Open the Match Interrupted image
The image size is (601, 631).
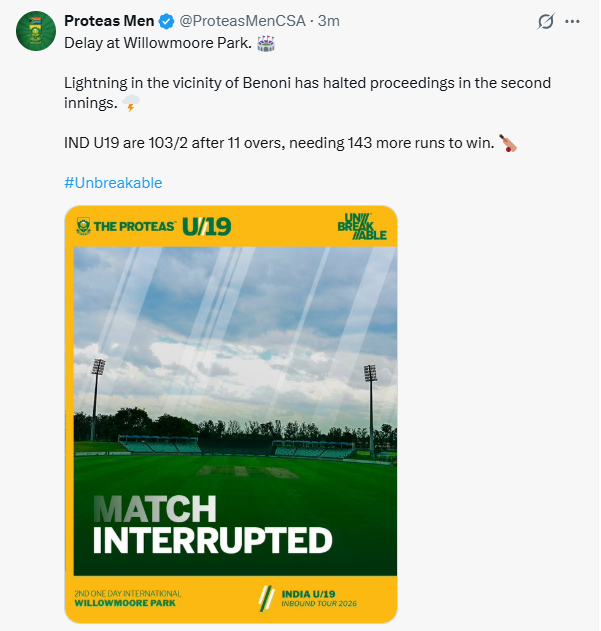(x=231, y=400)
